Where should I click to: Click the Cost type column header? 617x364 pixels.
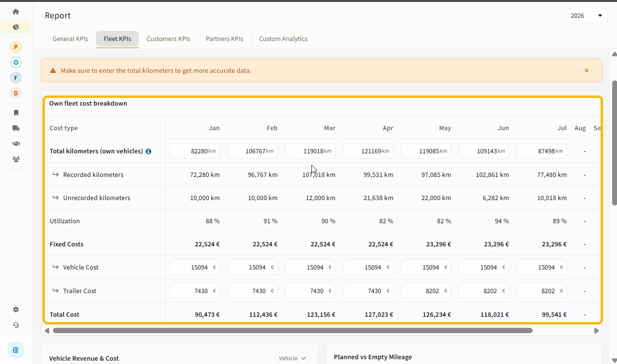64,128
